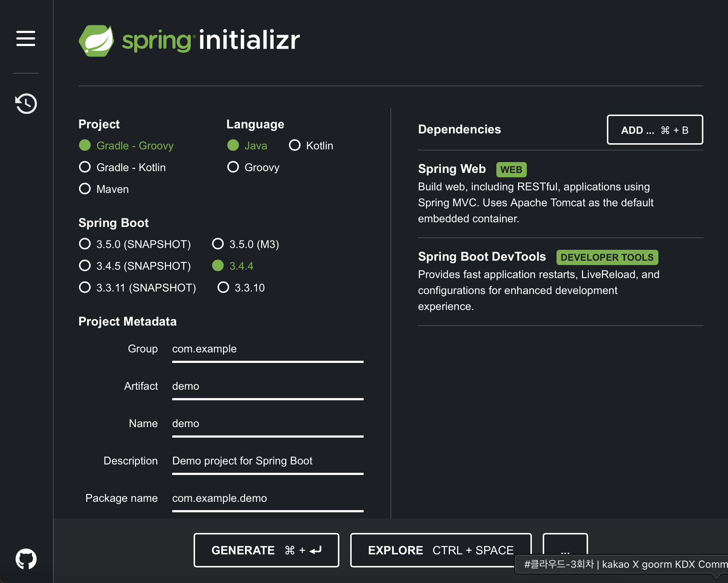Viewport: 728px width, 583px height.
Task: Open the hamburger menu icon
Action: tap(26, 38)
